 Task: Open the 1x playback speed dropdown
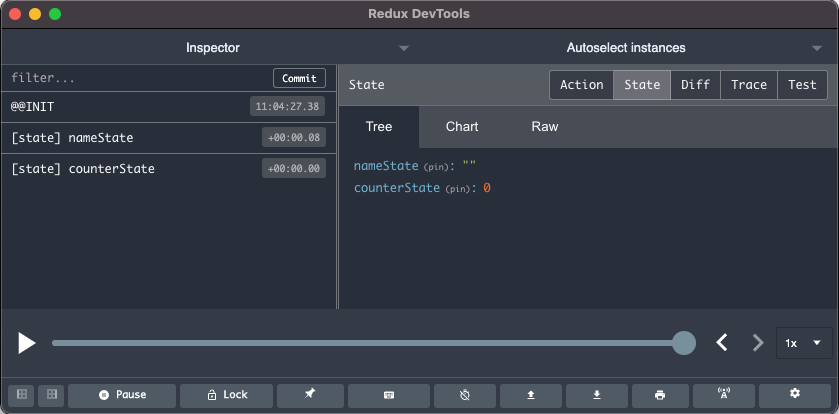tap(804, 343)
